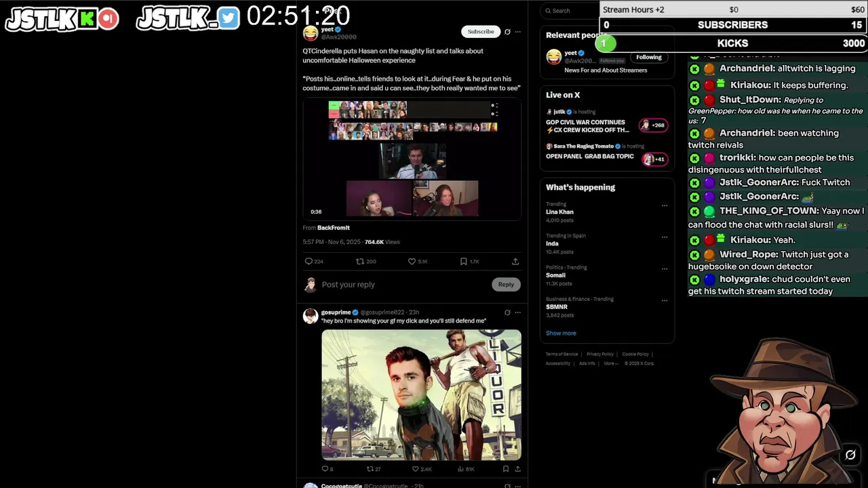
Task: Expand trends with Show more
Action: tap(561, 333)
